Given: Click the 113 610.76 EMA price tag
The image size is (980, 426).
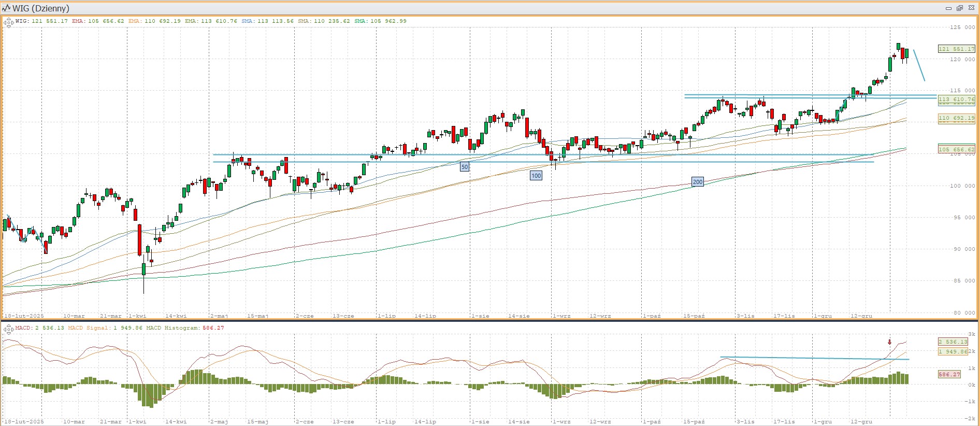Looking at the screenshot, I should [956, 99].
